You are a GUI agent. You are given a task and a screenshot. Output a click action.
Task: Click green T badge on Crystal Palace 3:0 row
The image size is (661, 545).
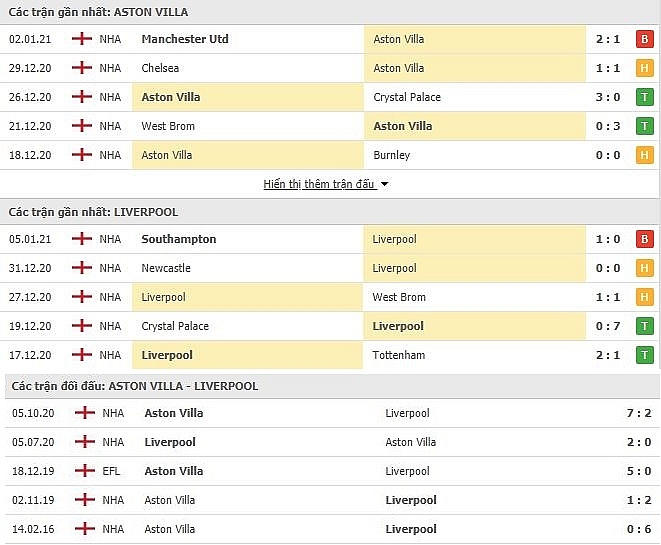point(644,97)
